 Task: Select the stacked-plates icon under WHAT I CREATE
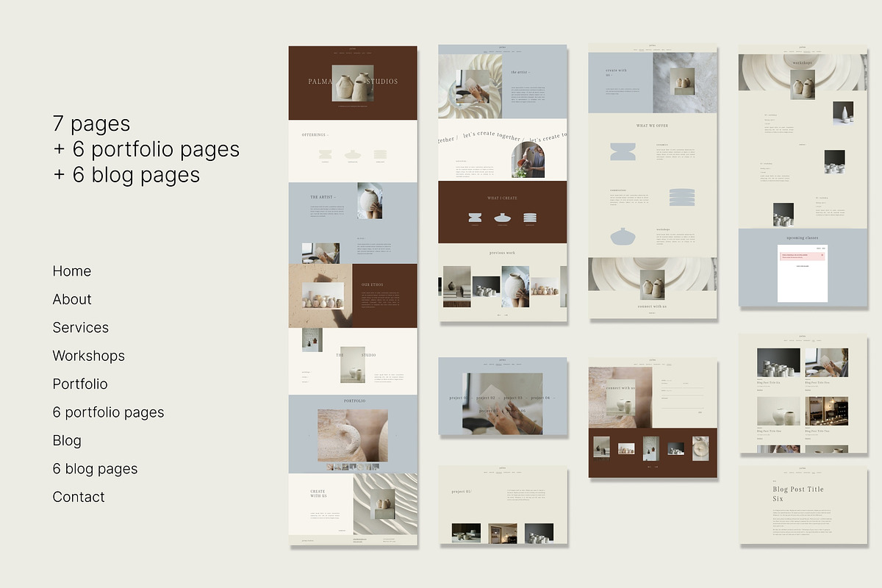point(530,218)
